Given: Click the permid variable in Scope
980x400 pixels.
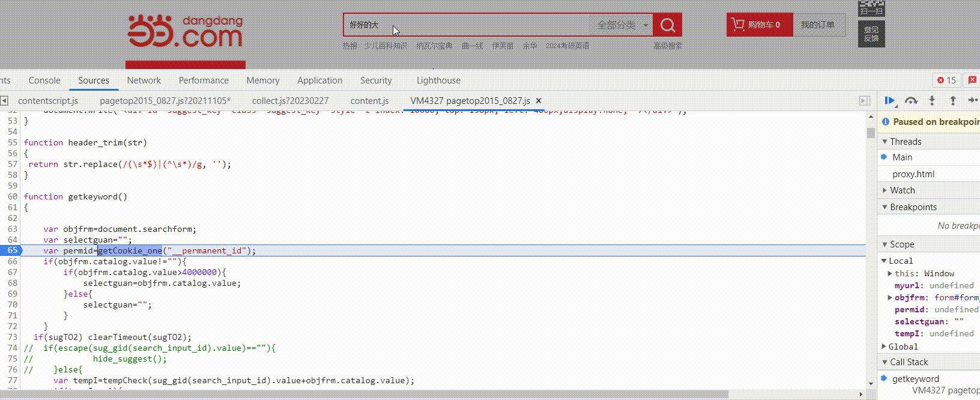Looking at the screenshot, I should [909, 309].
